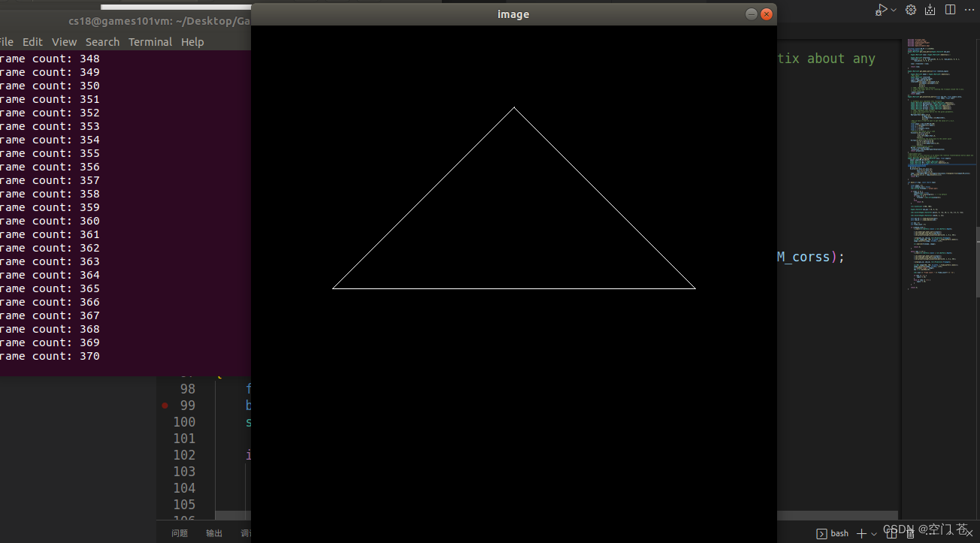The height and width of the screenshot is (543, 980).
Task: Open the View menu in the terminal
Action: point(64,42)
